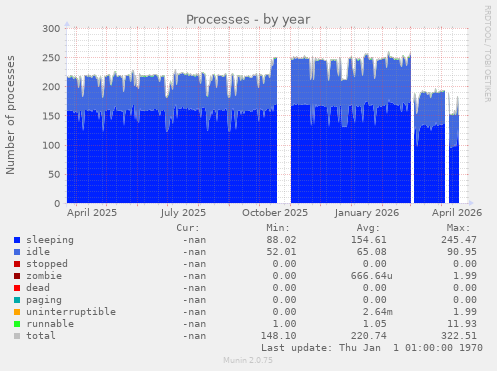
Task: Click the 'total' legend label
Action: pos(41,336)
